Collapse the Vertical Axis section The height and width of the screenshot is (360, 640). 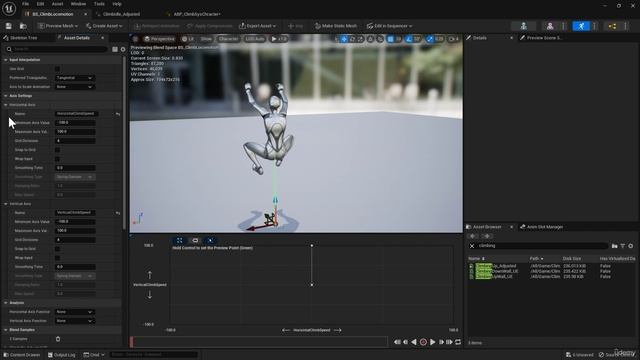pos(6,204)
